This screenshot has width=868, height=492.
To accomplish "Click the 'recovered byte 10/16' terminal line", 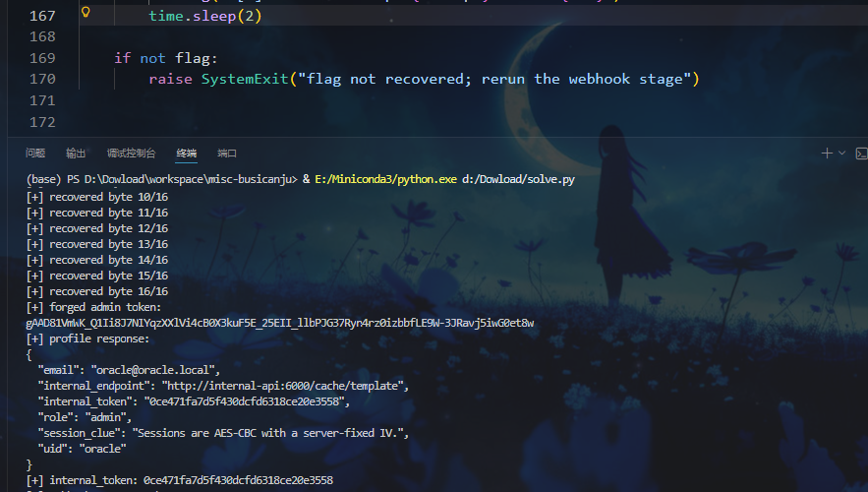I will [x=97, y=197].
